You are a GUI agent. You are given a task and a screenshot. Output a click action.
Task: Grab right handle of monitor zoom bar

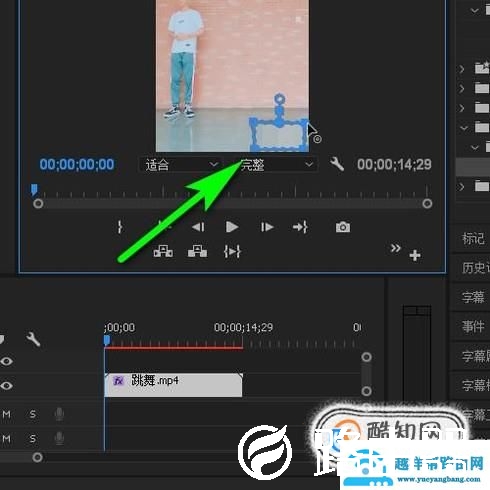[427, 203]
